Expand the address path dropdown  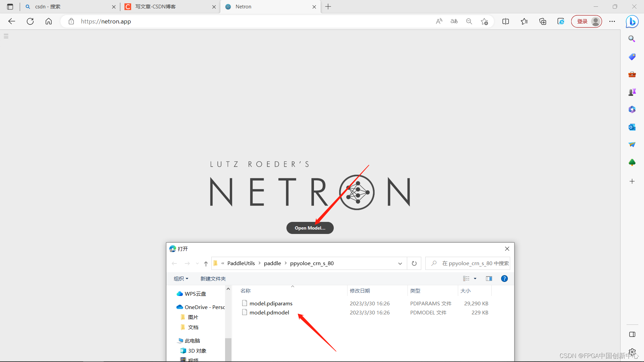click(400, 263)
